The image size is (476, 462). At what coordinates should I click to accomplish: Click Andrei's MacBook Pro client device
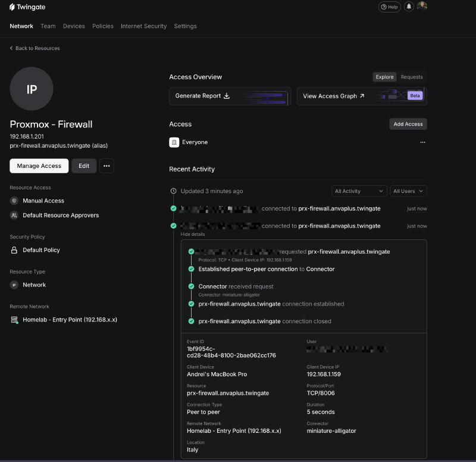pos(217,374)
